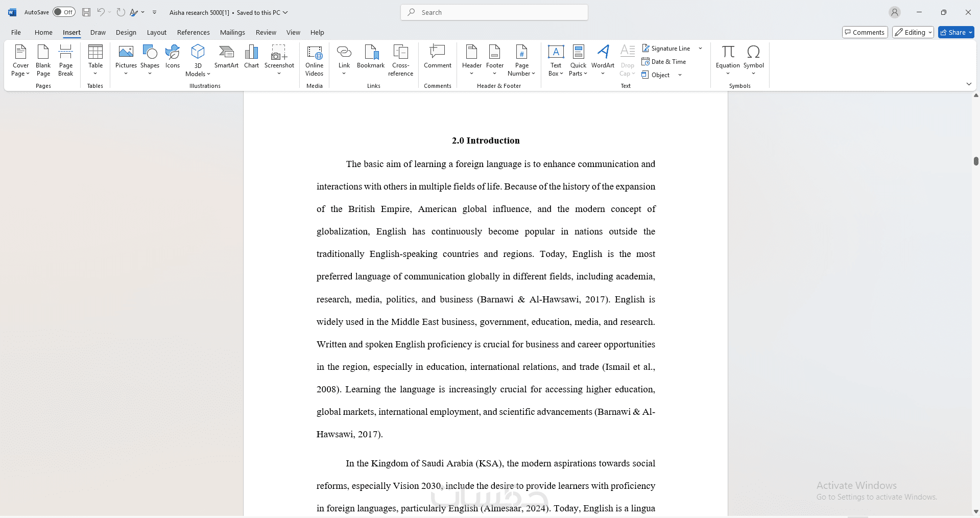This screenshot has height=518, width=980.
Task: Open file name save location dropdown
Action: [285, 12]
